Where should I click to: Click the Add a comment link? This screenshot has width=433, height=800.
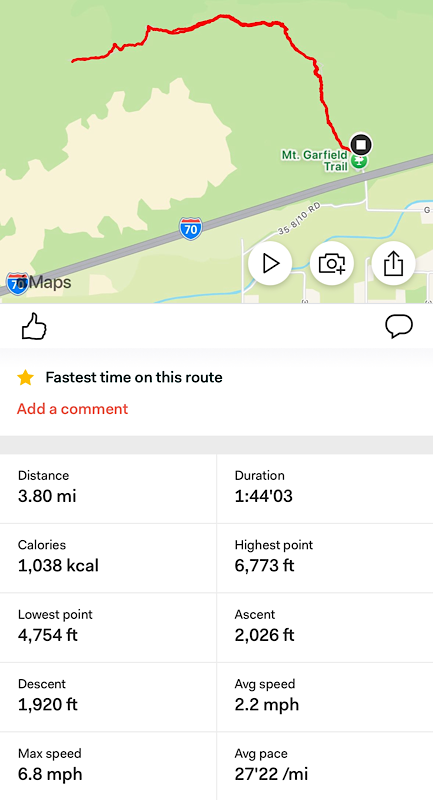click(72, 409)
